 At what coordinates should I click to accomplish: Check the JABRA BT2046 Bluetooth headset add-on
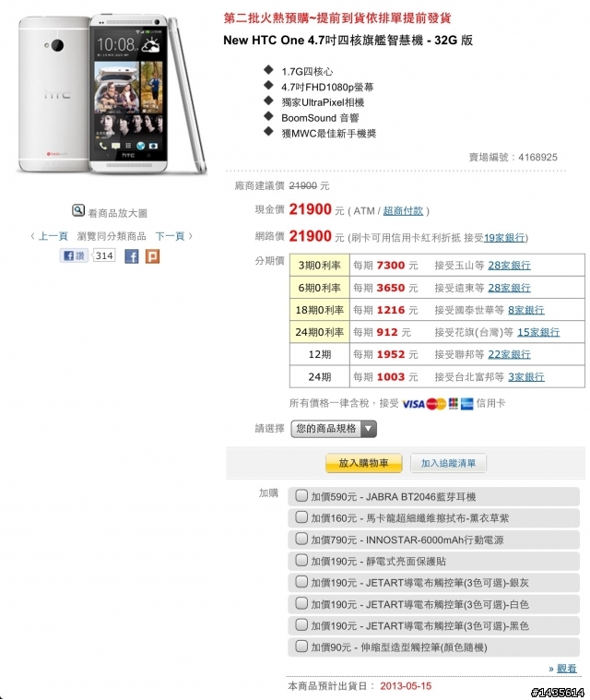point(301,495)
